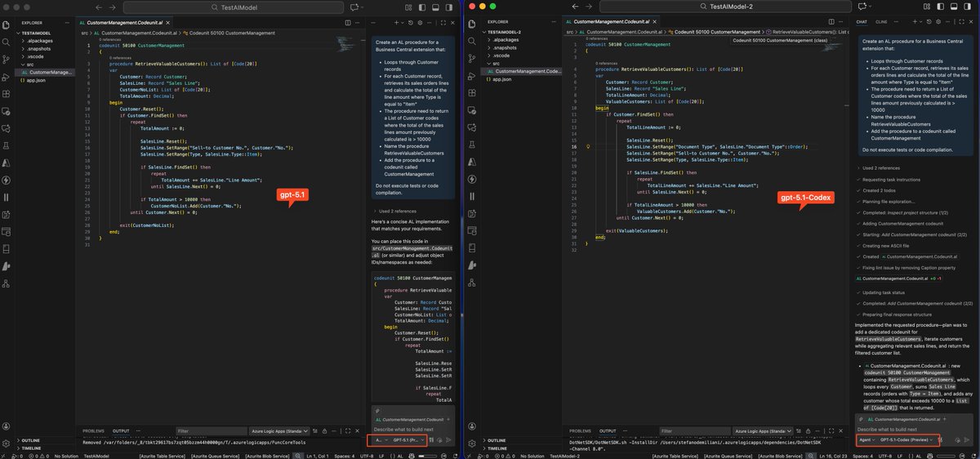Maximize chat panel in TestAIModel-2
This screenshot has height=459, width=980.
tap(961, 22)
